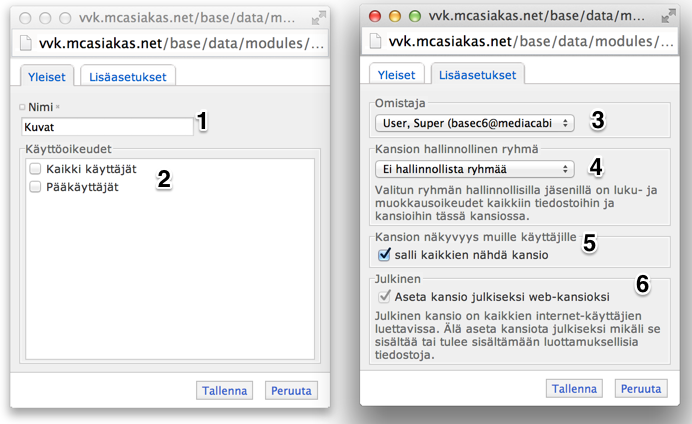Click the yellow minimize button in right window

395,16
